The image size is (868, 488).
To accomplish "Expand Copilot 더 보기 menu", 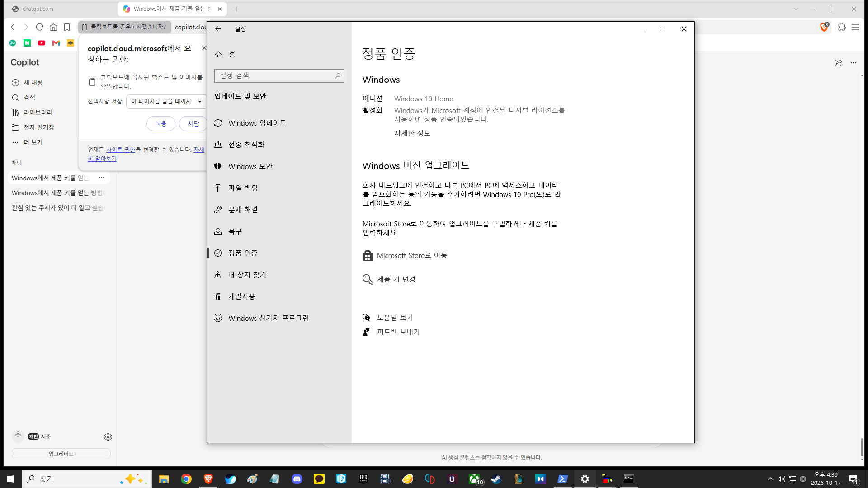I will (x=27, y=142).
